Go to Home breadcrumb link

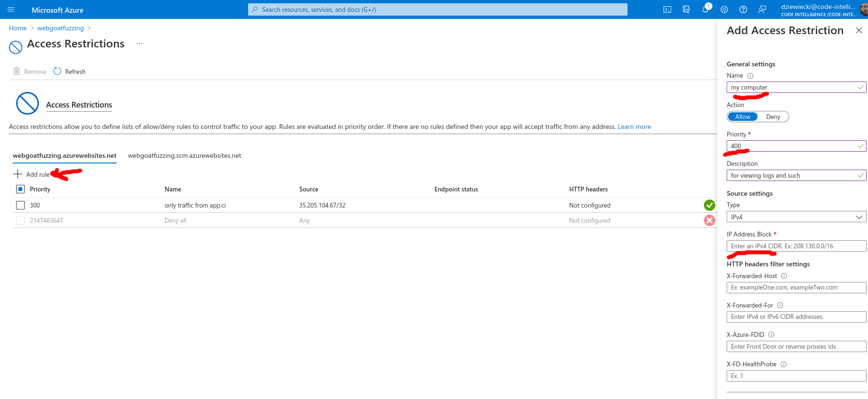tap(18, 28)
